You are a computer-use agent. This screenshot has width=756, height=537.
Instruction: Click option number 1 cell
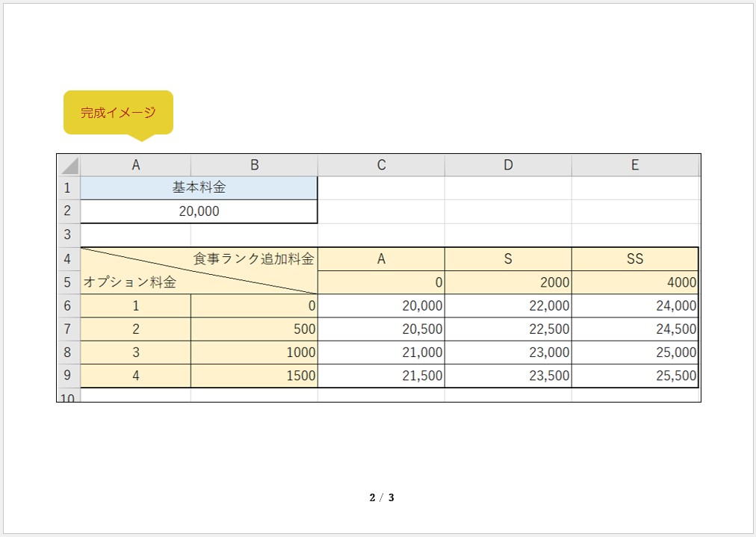[135, 305]
